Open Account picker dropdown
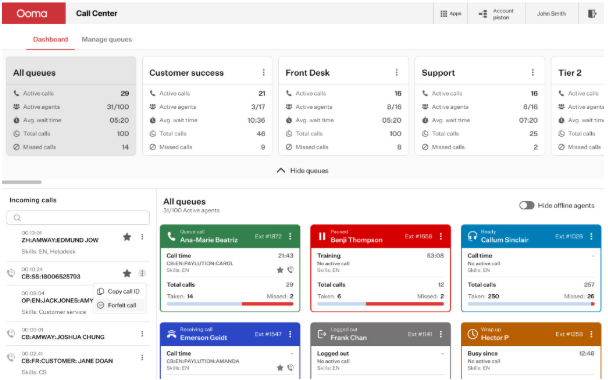The image size is (608, 380). (496, 14)
